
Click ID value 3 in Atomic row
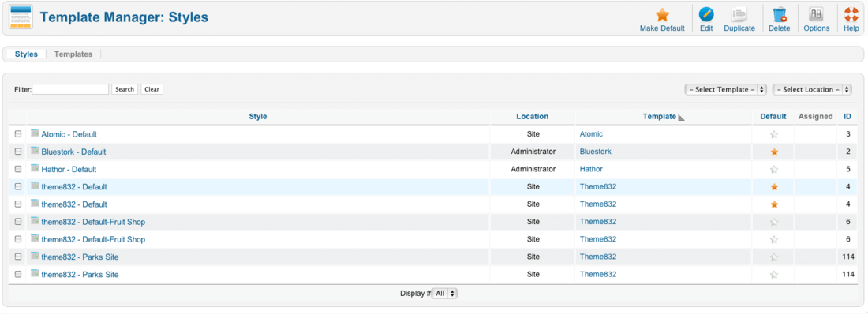tap(847, 134)
